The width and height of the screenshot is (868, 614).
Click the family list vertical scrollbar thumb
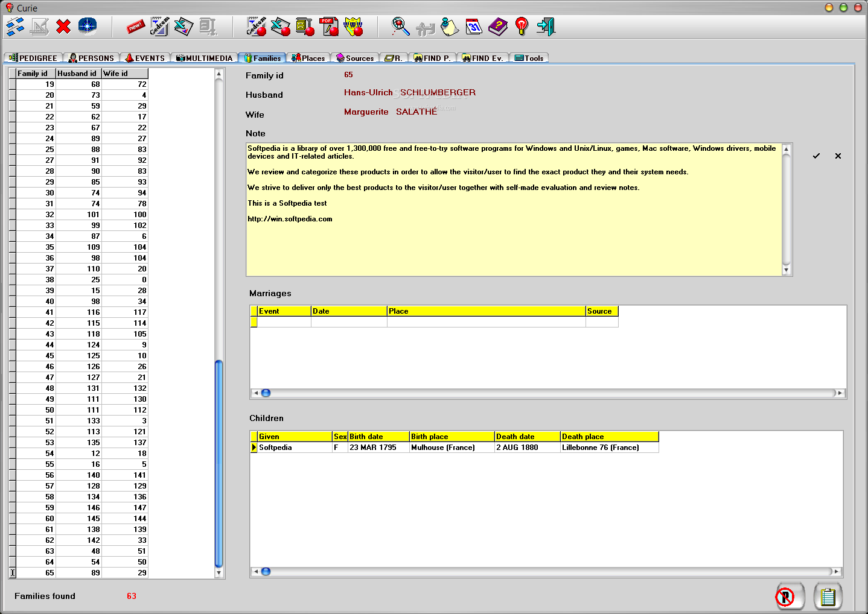[x=219, y=464]
